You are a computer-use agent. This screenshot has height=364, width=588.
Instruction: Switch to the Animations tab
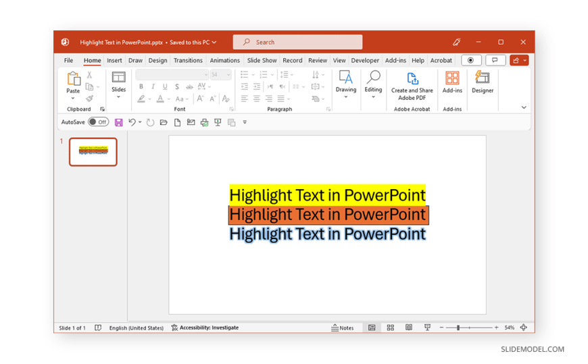point(224,60)
